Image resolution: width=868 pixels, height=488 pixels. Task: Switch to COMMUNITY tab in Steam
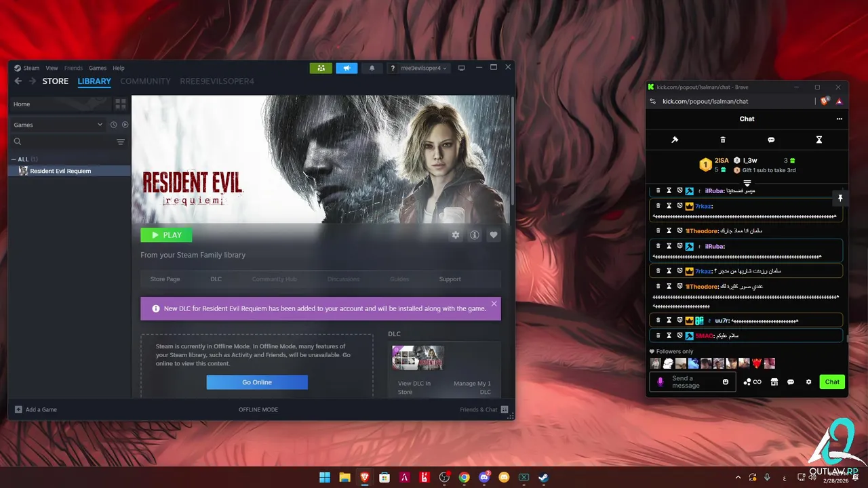(x=145, y=81)
